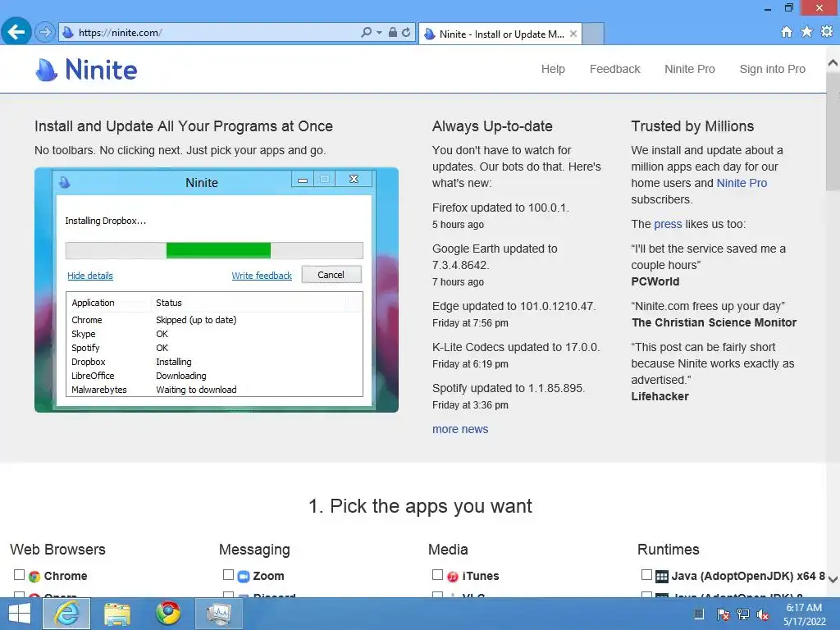Click the Chrome app icon in the list

point(34,577)
